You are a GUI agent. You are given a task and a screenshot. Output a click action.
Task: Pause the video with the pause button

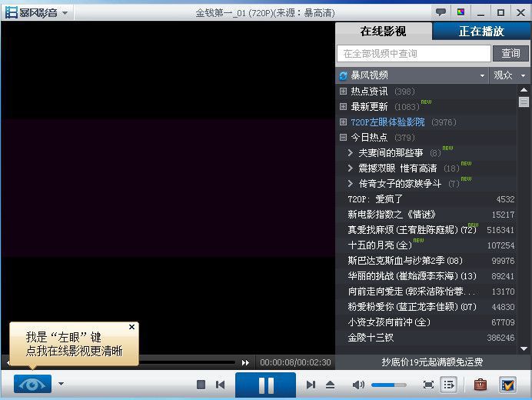pyautogui.click(x=266, y=385)
